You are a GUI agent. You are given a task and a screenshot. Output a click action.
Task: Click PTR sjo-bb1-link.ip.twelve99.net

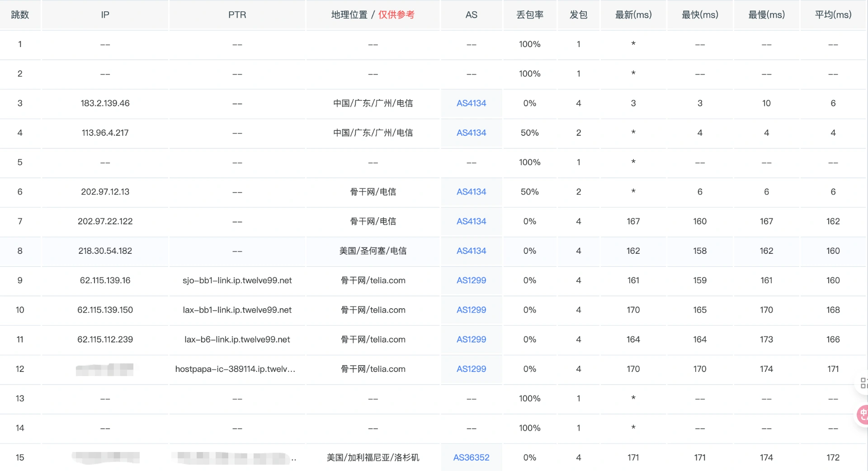pyautogui.click(x=237, y=281)
